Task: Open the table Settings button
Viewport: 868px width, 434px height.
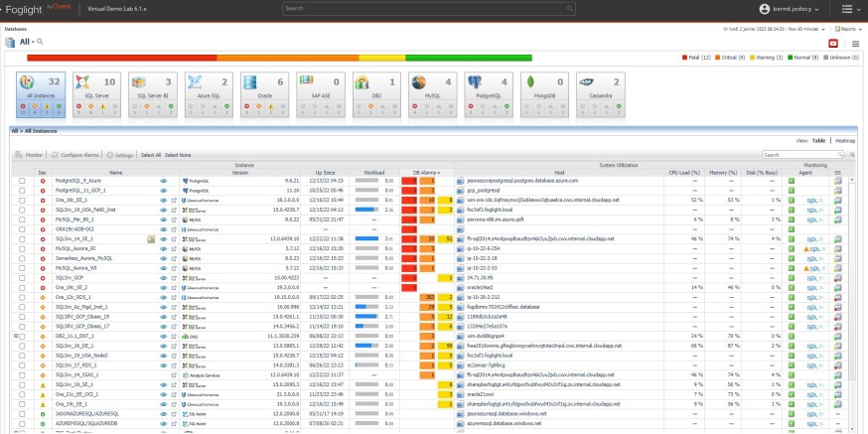Action: click(120, 155)
